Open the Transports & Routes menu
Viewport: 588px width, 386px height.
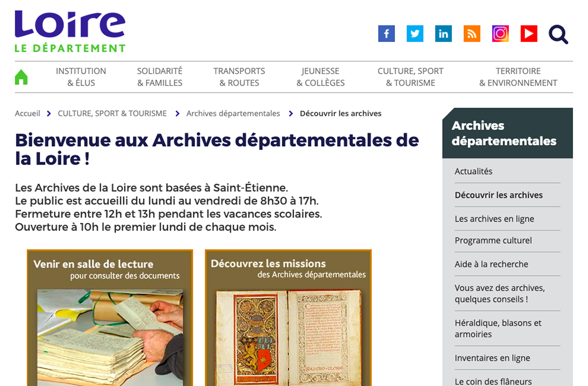click(x=239, y=77)
